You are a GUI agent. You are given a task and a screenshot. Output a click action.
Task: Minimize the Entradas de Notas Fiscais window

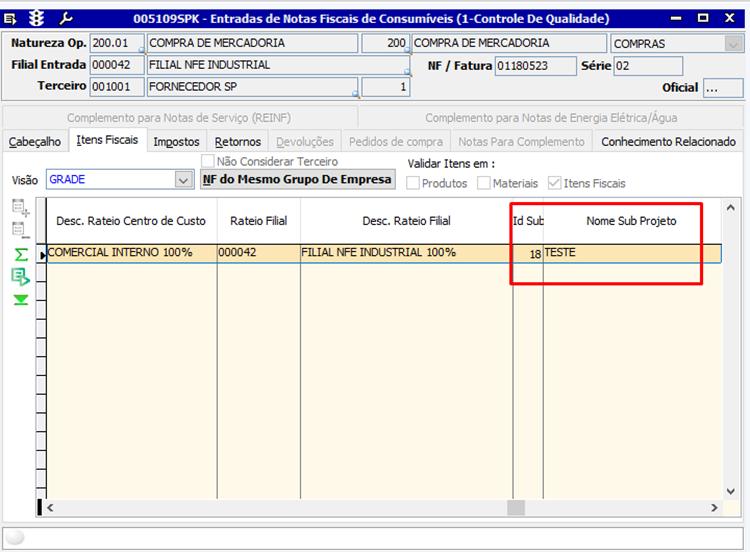(675, 19)
